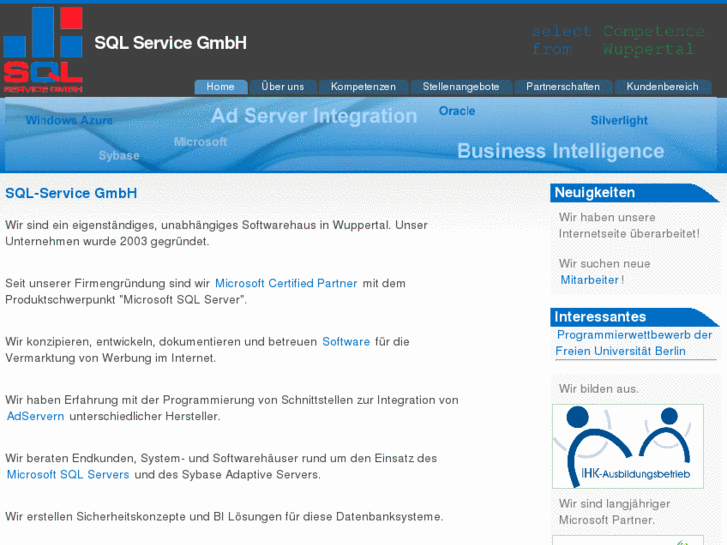Click the Oracle banner text
The image size is (727, 545).
click(457, 111)
